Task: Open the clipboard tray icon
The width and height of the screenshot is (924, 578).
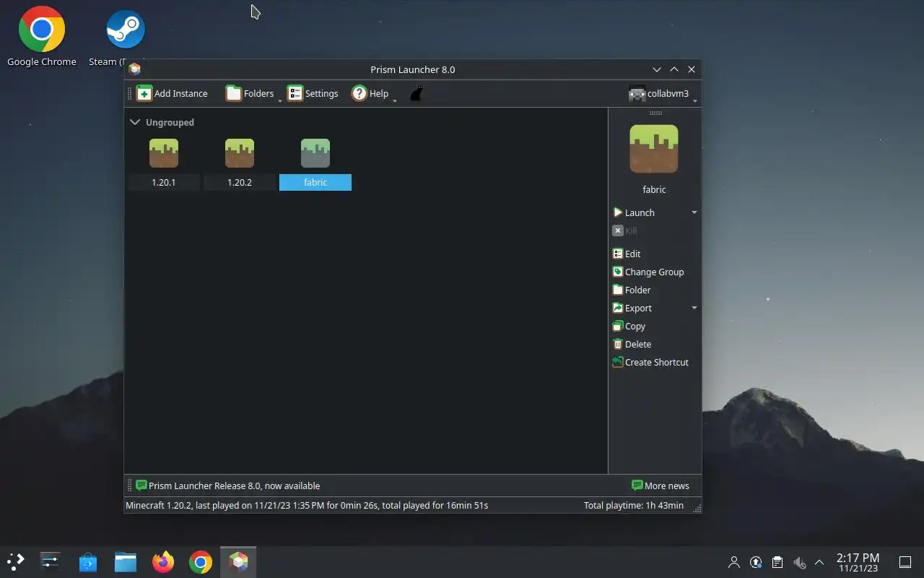Action: tap(777, 562)
